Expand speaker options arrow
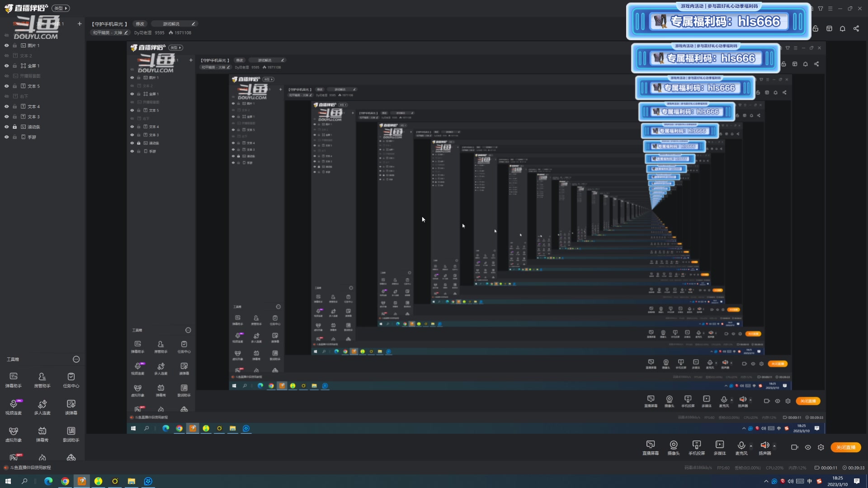The image size is (868, 488). tap(774, 446)
